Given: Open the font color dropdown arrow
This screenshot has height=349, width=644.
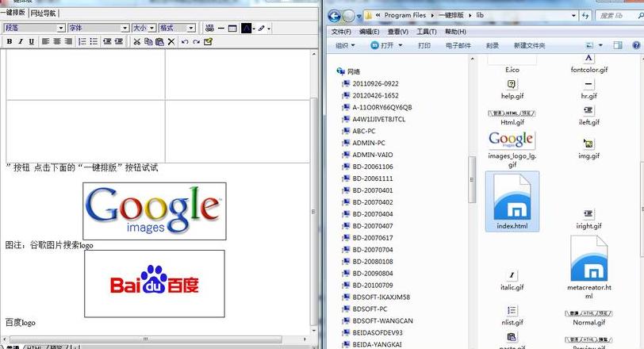Looking at the screenshot, I should tap(254, 29).
